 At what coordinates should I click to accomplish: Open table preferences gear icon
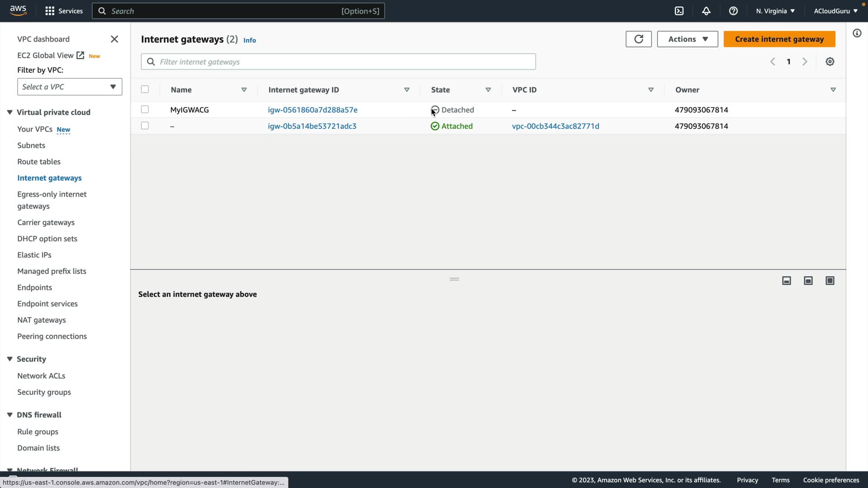click(830, 62)
